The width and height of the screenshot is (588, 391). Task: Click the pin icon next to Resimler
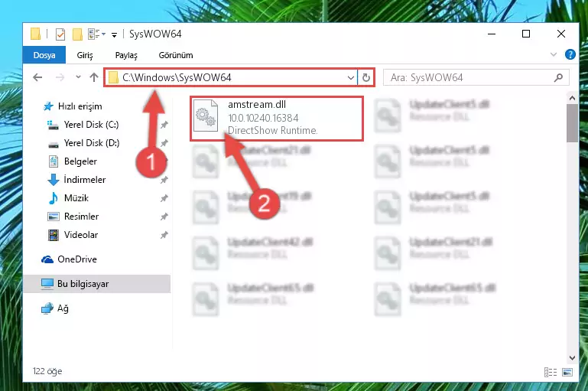coord(164,217)
